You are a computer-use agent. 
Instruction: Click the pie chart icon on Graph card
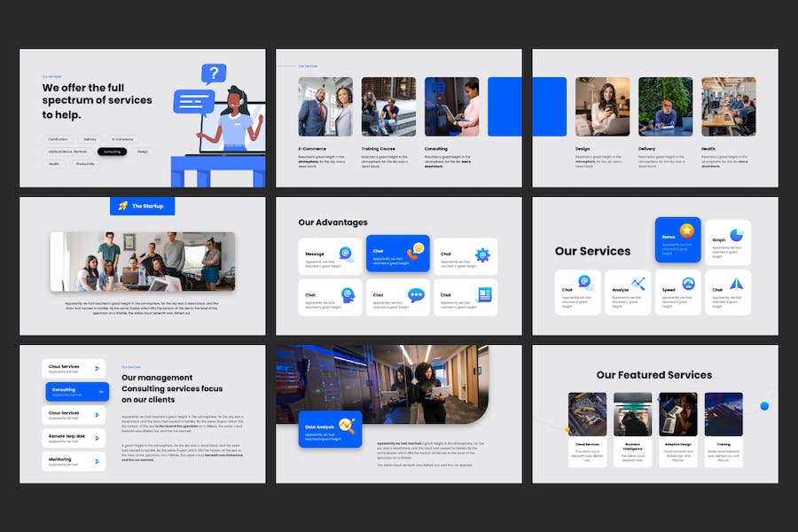[736, 234]
